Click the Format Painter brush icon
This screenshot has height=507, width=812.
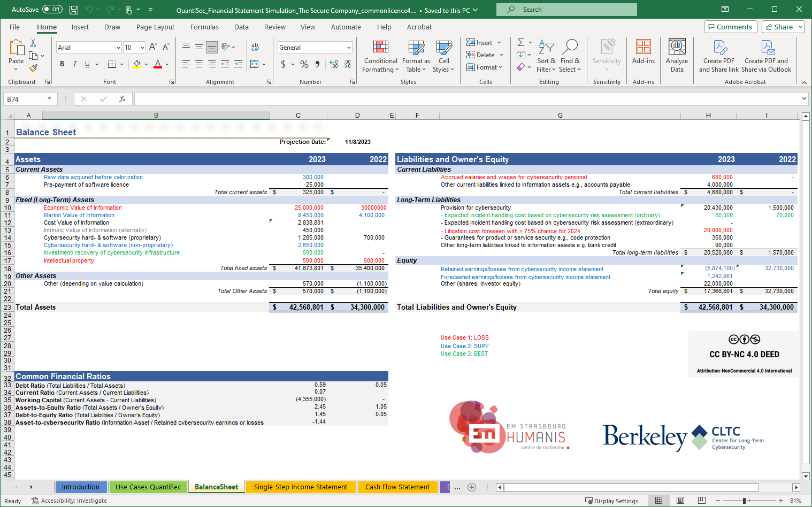pos(33,68)
